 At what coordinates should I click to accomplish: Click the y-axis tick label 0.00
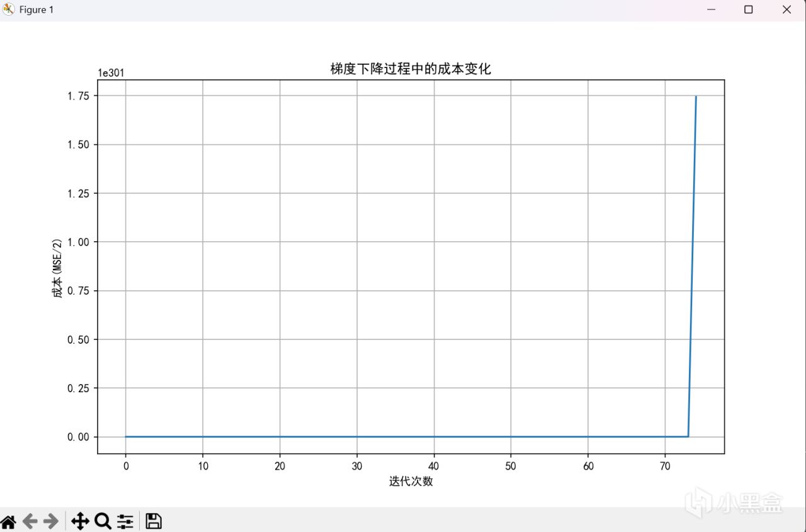tap(79, 437)
